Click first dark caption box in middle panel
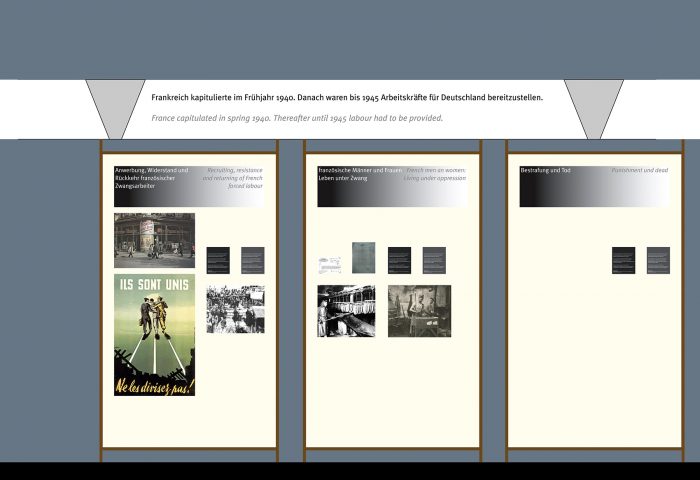Screen dimensions: 700x480 pyautogui.click(x=399, y=260)
